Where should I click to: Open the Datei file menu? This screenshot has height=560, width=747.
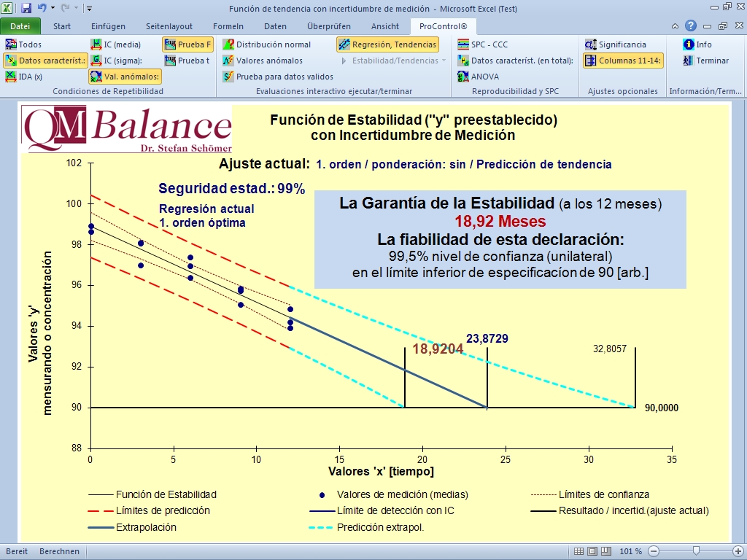point(20,26)
